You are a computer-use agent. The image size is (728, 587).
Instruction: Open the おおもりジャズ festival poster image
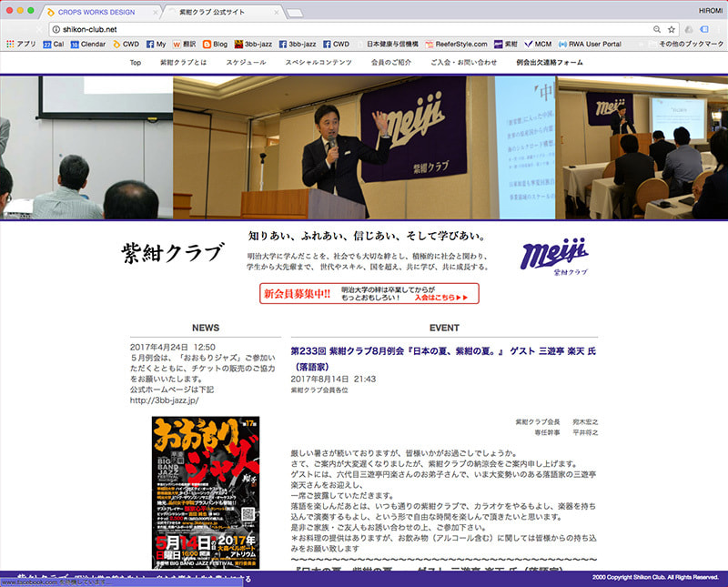click(205, 492)
